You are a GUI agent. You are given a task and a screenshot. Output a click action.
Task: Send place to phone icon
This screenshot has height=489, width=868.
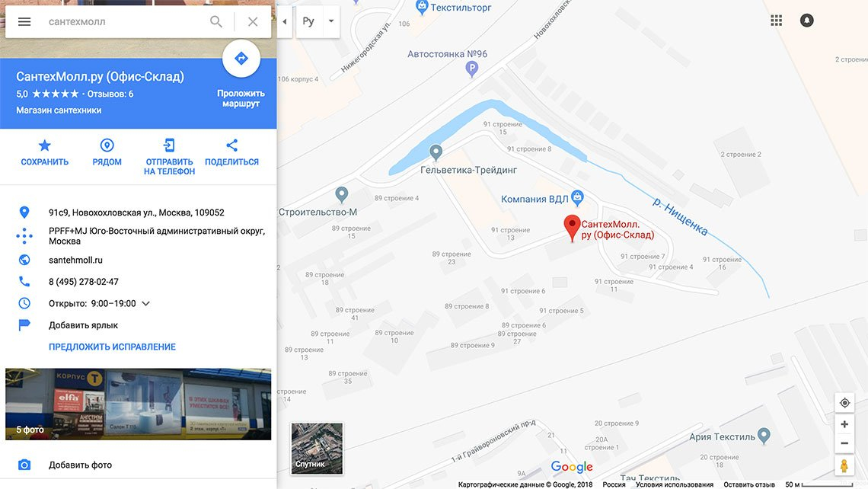[169, 145]
